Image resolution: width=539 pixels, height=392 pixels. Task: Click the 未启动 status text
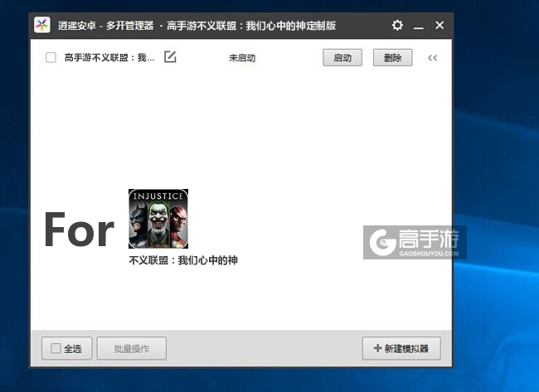pyautogui.click(x=242, y=58)
